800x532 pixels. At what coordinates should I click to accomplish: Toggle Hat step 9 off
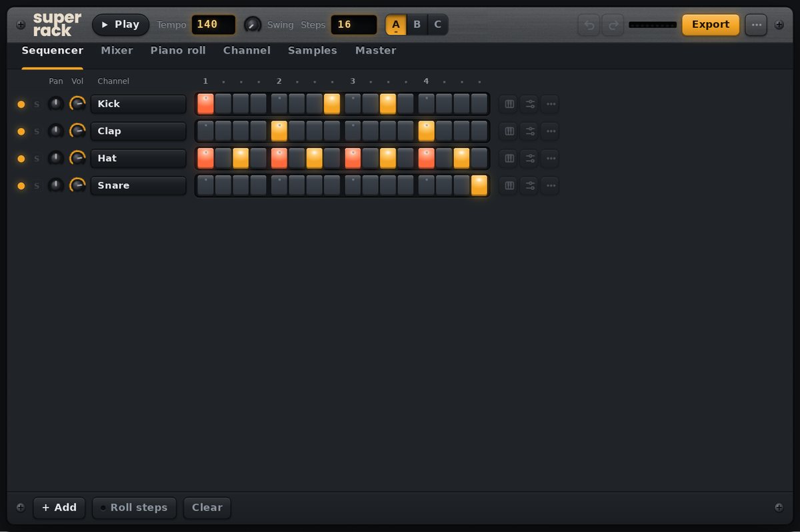pyautogui.click(x=353, y=159)
